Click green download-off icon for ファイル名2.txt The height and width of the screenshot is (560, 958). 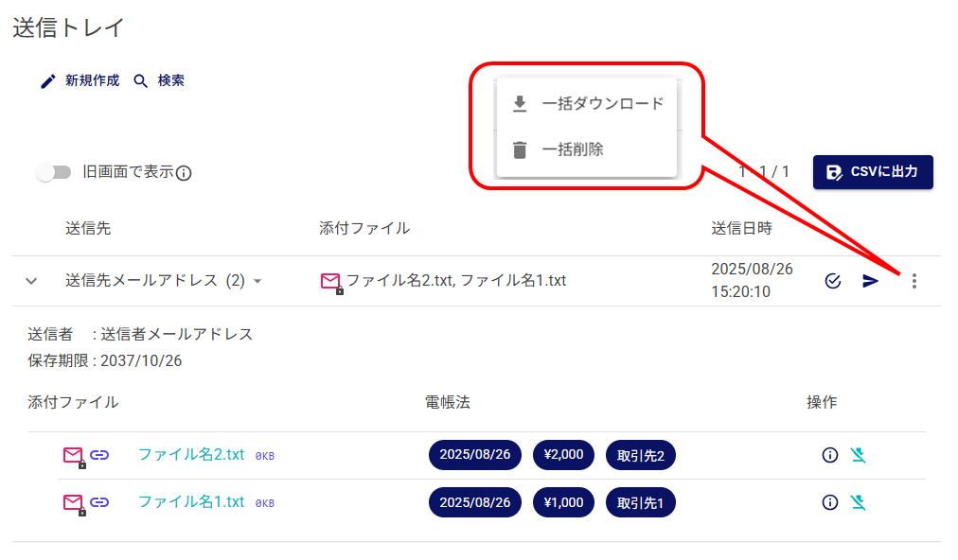click(x=859, y=455)
